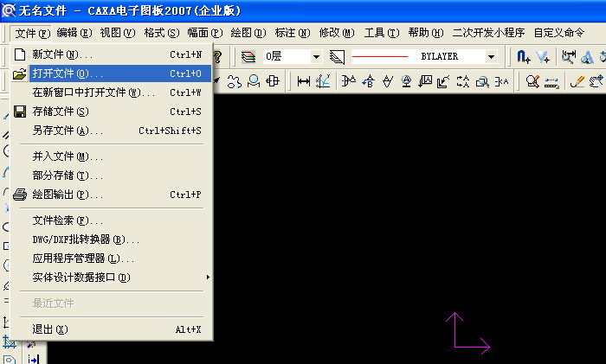
Task: Open the 二次开发小程序 menu
Action: (488, 33)
